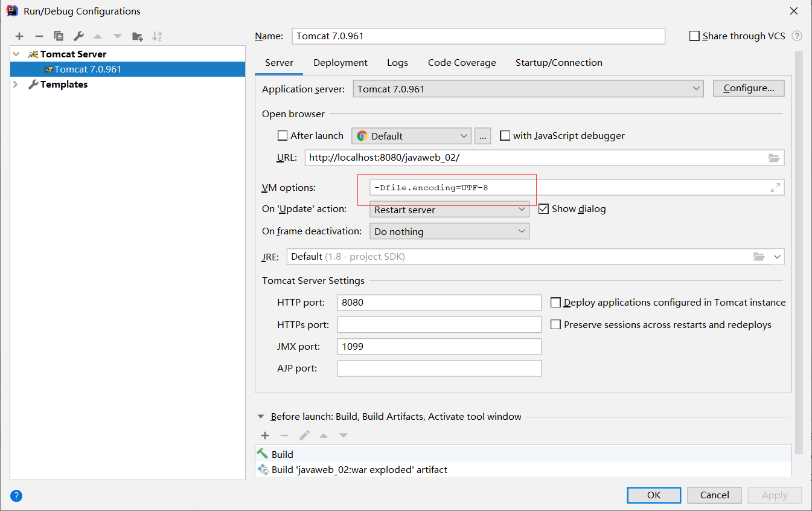This screenshot has height=511, width=812.
Task: Click HTTP port field
Action: click(439, 303)
